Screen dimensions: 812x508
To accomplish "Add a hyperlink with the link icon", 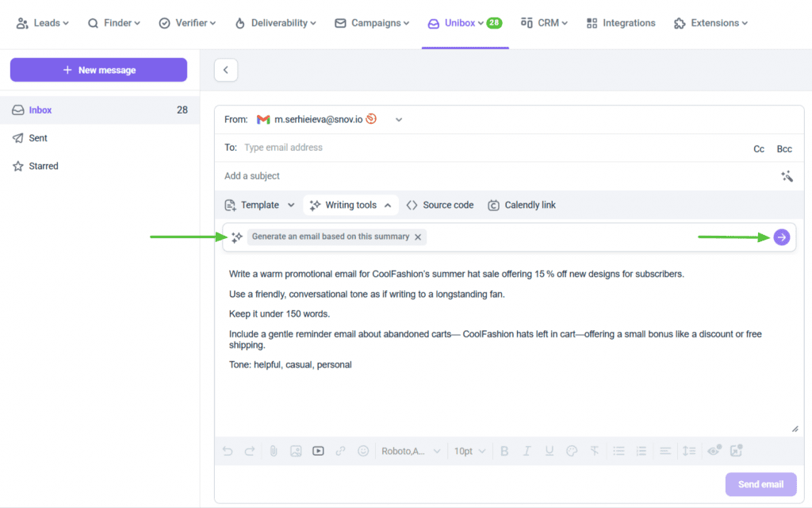I will point(341,451).
